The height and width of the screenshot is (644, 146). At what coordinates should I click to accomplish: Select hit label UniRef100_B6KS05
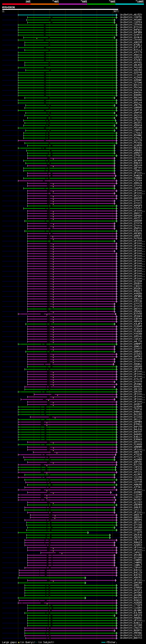[x=131, y=598]
